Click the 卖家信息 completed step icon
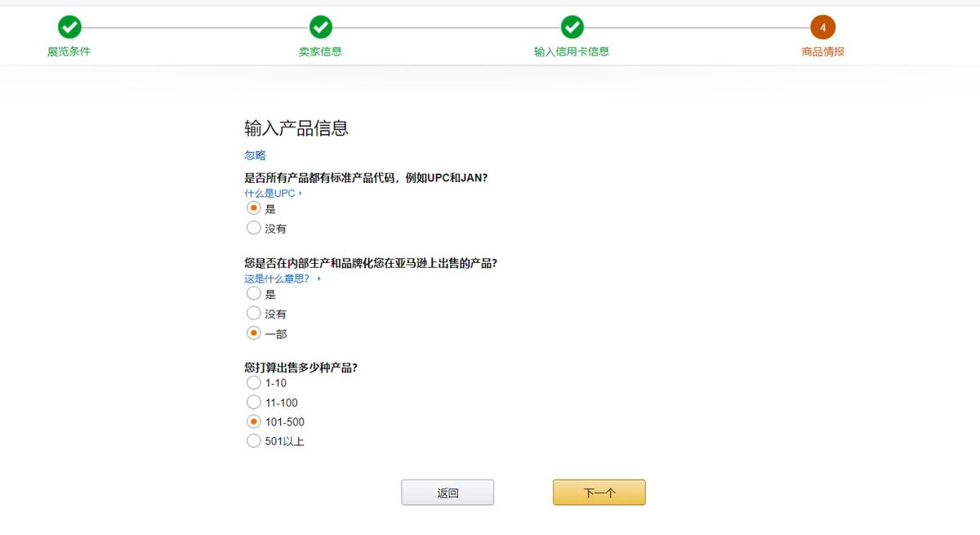The height and width of the screenshot is (535, 980). click(x=321, y=26)
